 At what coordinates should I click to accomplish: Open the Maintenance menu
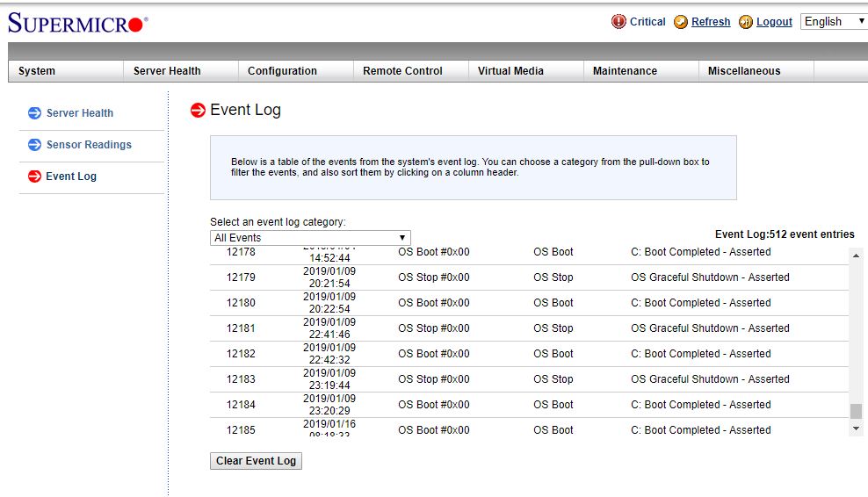[625, 71]
